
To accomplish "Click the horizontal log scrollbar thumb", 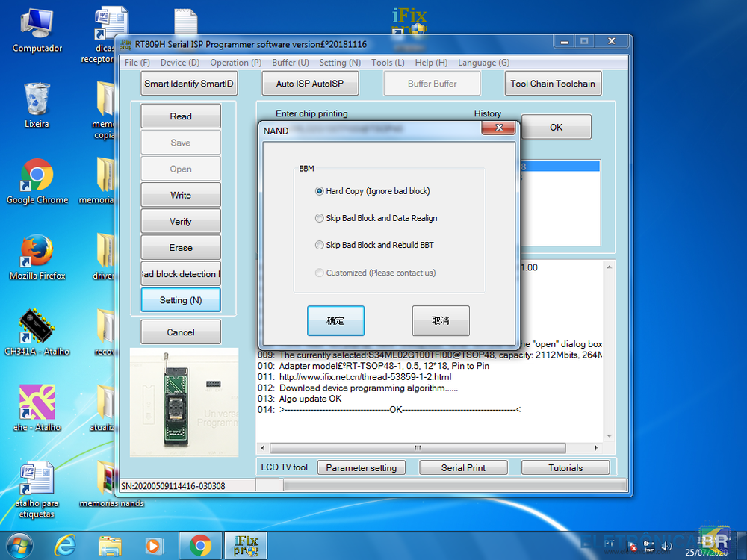I will 417,447.
